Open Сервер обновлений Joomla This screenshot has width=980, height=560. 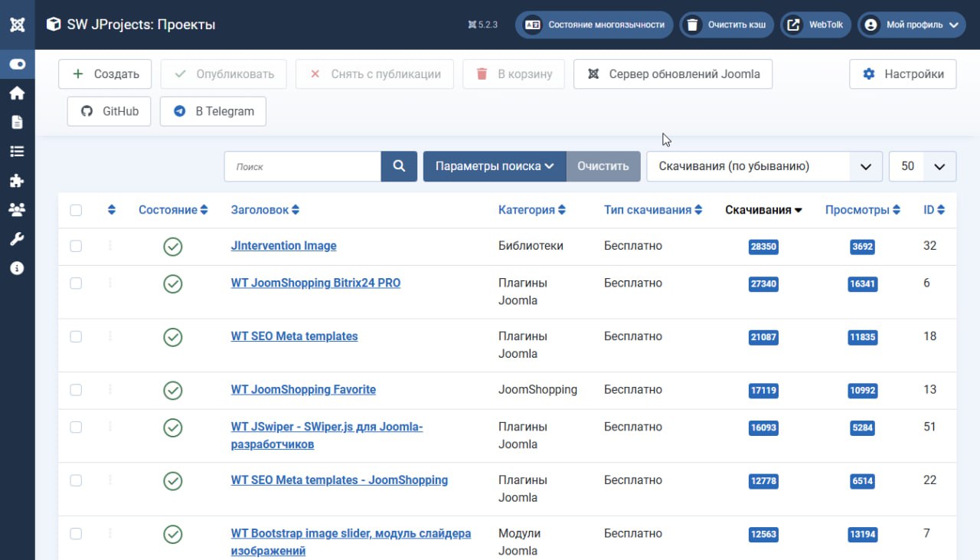[x=673, y=74]
